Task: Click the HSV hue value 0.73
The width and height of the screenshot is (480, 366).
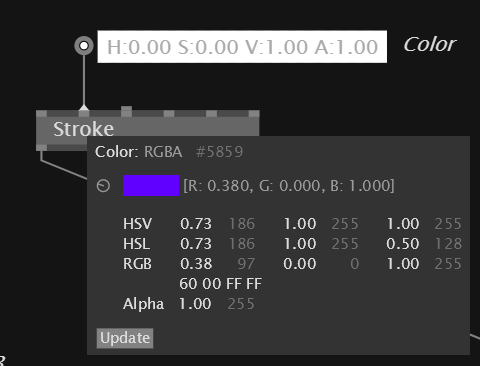Action: coord(196,224)
